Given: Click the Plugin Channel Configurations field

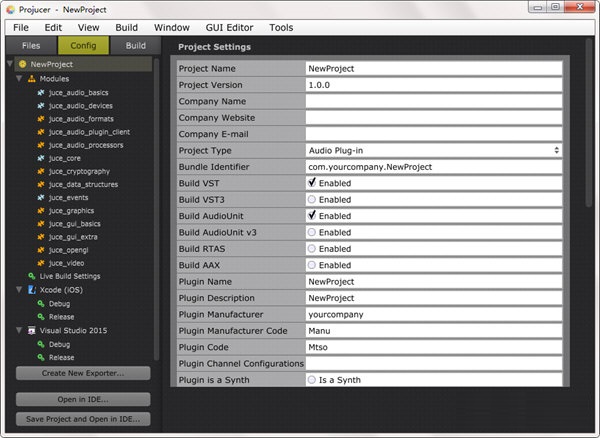Looking at the screenshot, I should 434,363.
